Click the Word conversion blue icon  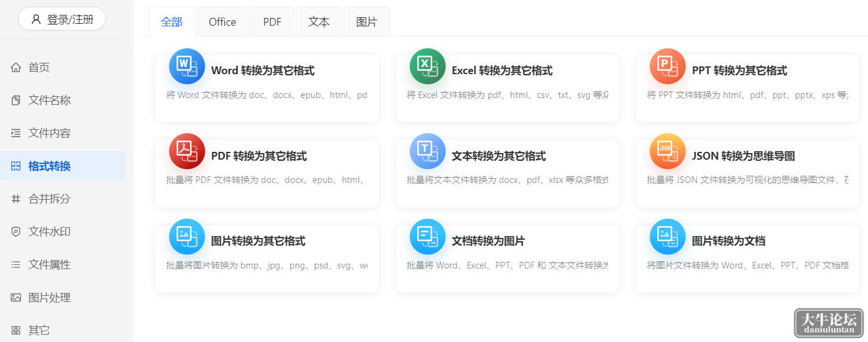187,66
